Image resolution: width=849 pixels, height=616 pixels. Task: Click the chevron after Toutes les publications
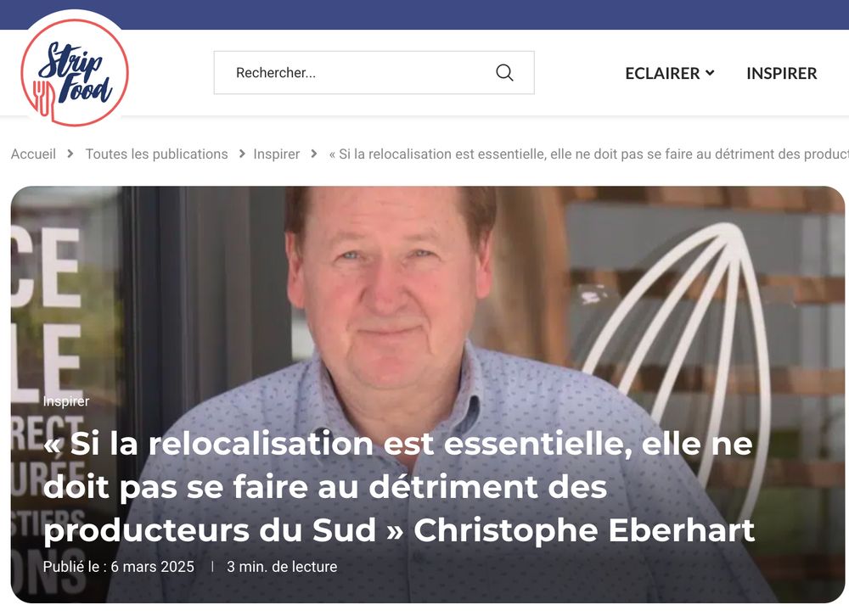click(x=242, y=154)
